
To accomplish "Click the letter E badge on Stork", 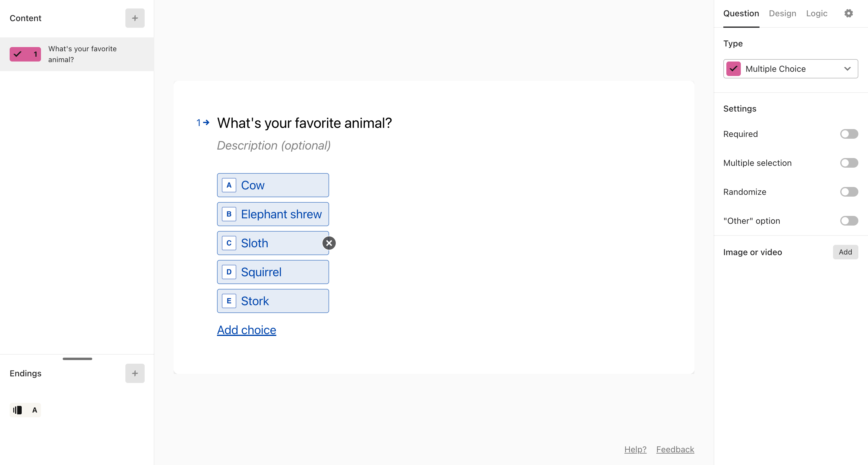I will (229, 301).
